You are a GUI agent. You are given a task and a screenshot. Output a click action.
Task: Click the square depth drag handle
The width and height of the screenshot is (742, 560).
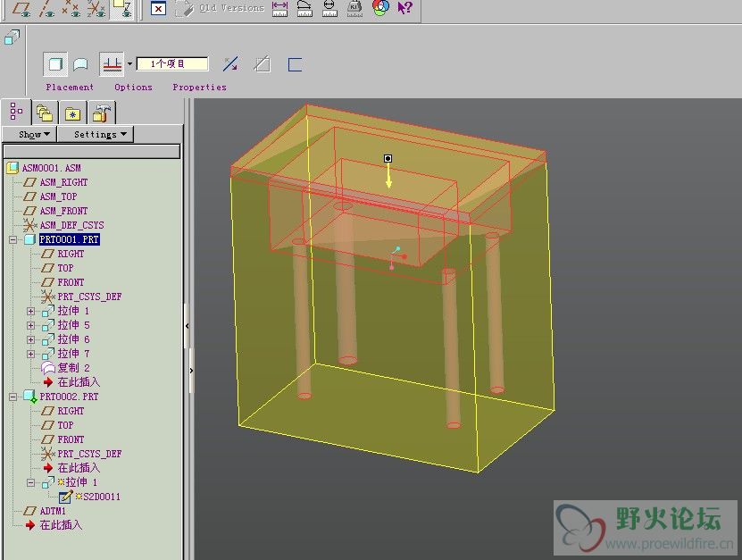pyautogui.click(x=388, y=158)
